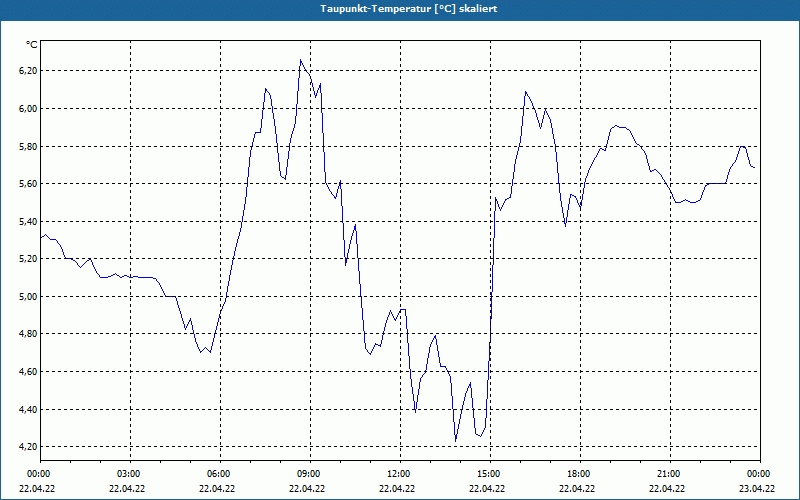Click the °C unit label on the y-axis
Image resolution: width=800 pixels, height=500 pixels.
pyautogui.click(x=32, y=45)
